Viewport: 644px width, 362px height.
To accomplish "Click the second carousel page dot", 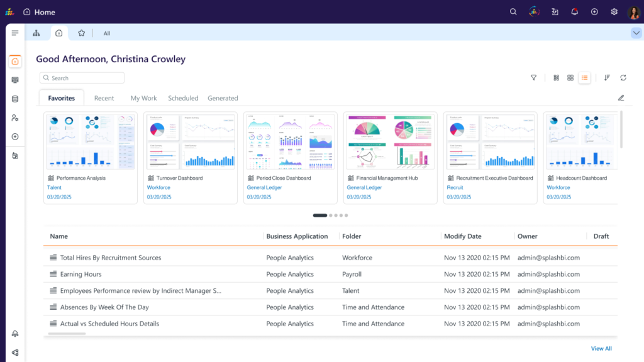I will tap(331, 216).
